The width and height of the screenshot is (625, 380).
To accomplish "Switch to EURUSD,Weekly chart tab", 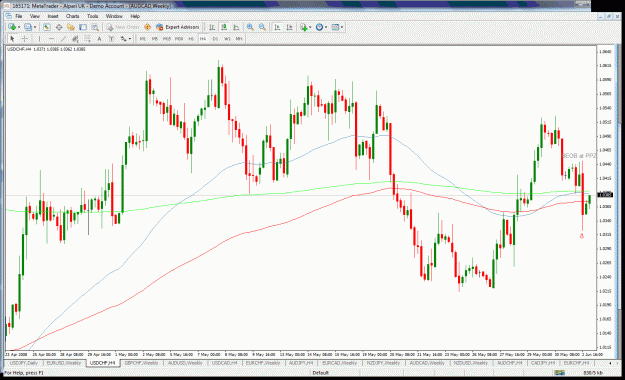I will (x=64, y=363).
